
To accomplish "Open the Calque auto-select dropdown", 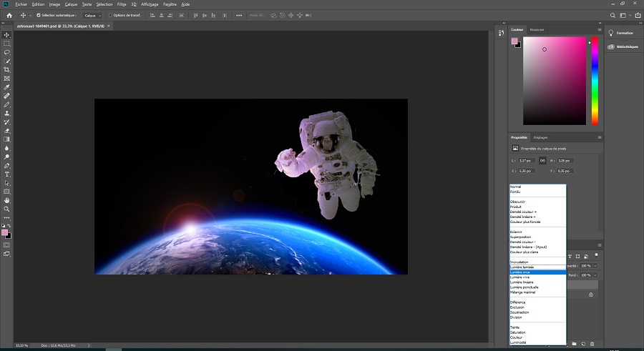I will [92, 15].
